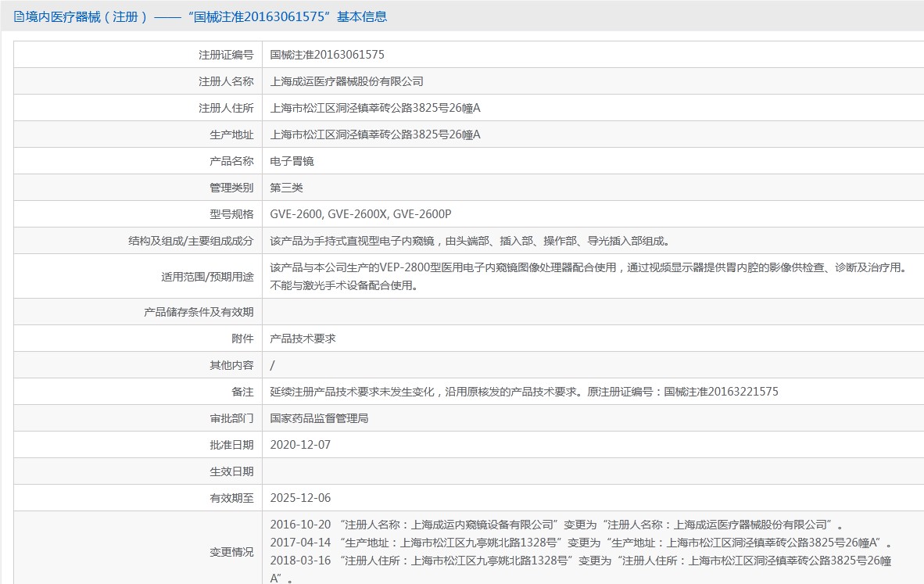The image size is (924, 584).
Task: Select the line 不能与激光手术设备配合使用
Action: coord(344,286)
